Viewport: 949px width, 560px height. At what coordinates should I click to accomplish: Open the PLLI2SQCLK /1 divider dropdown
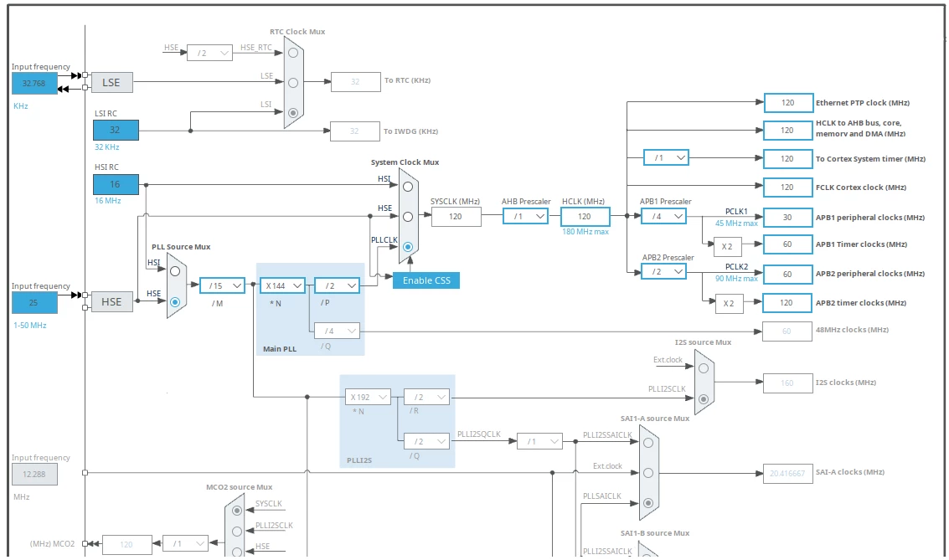pos(540,441)
